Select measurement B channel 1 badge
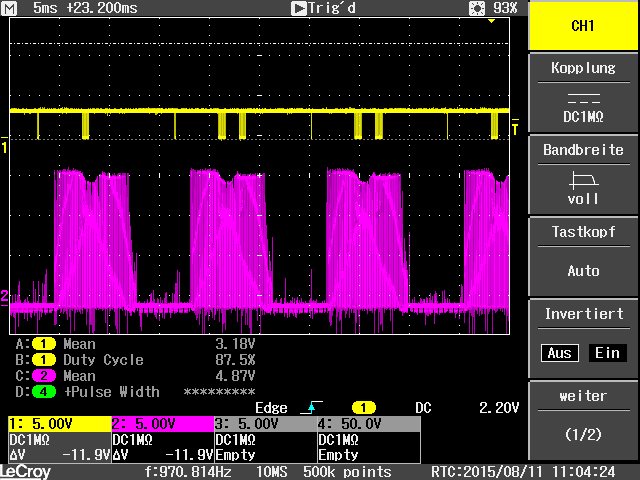Viewport: 640px width, 480px height. click(44, 360)
